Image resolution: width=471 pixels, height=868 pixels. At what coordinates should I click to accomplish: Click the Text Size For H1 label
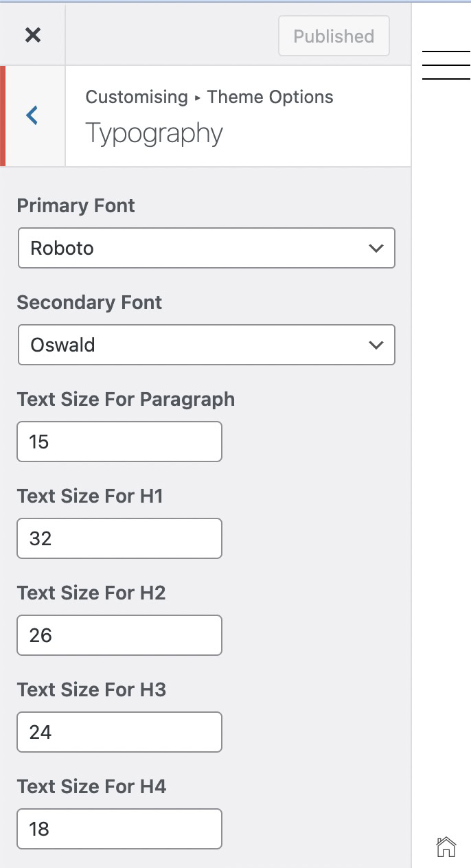(x=90, y=496)
